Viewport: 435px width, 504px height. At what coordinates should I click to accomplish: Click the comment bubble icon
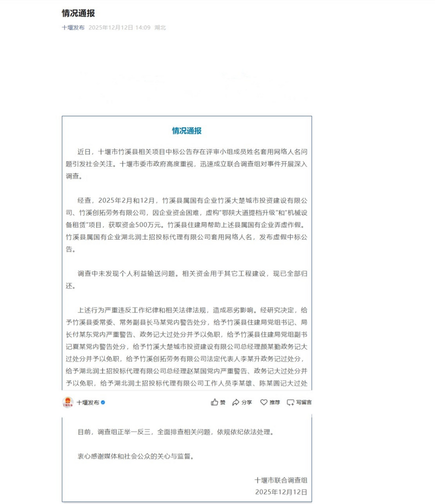[x=291, y=402]
